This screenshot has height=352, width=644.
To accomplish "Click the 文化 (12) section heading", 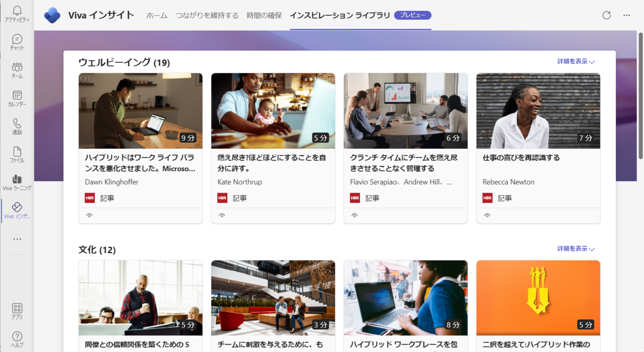I will pyautogui.click(x=97, y=250).
